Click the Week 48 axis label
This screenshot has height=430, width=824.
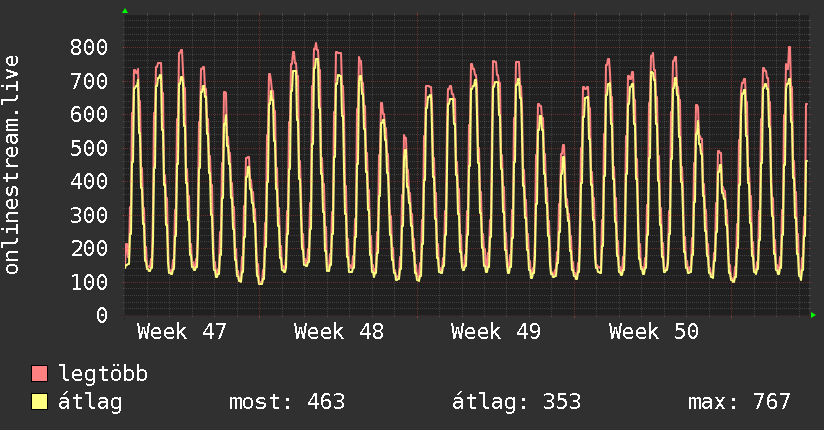point(339,332)
